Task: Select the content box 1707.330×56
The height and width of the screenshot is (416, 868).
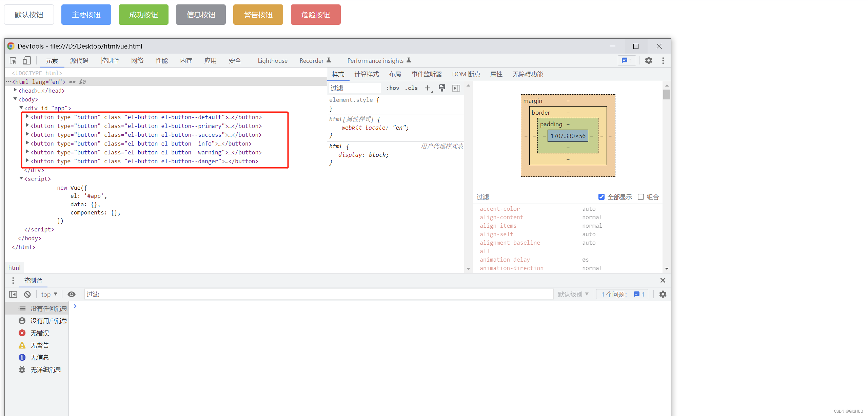Action: pyautogui.click(x=568, y=136)
